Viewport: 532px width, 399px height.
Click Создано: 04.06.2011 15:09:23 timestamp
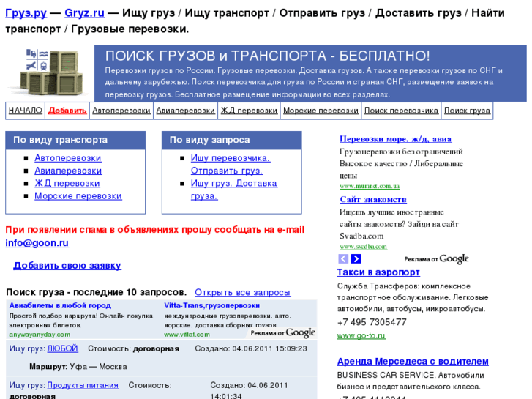click(x=251, y=348)
